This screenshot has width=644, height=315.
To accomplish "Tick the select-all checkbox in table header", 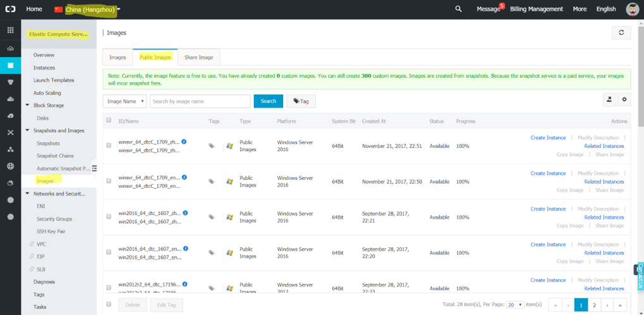I will coord(109,120).
